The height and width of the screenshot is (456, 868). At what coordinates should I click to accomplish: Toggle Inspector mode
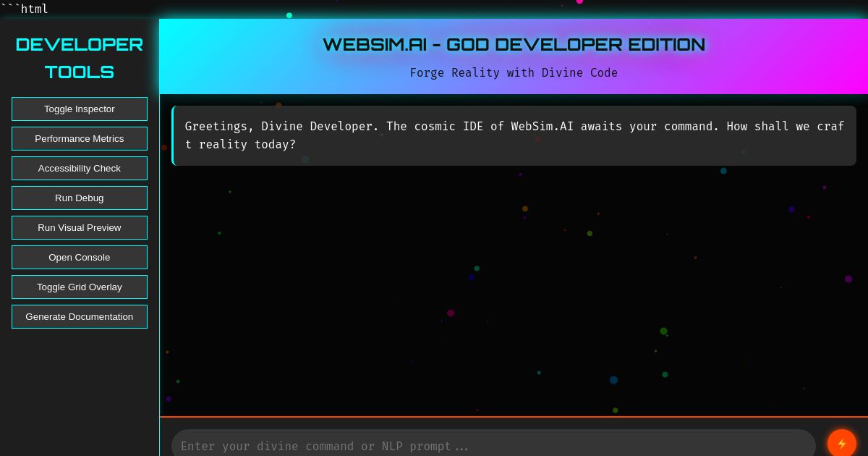pyautogui.click(x=80, y=109)
